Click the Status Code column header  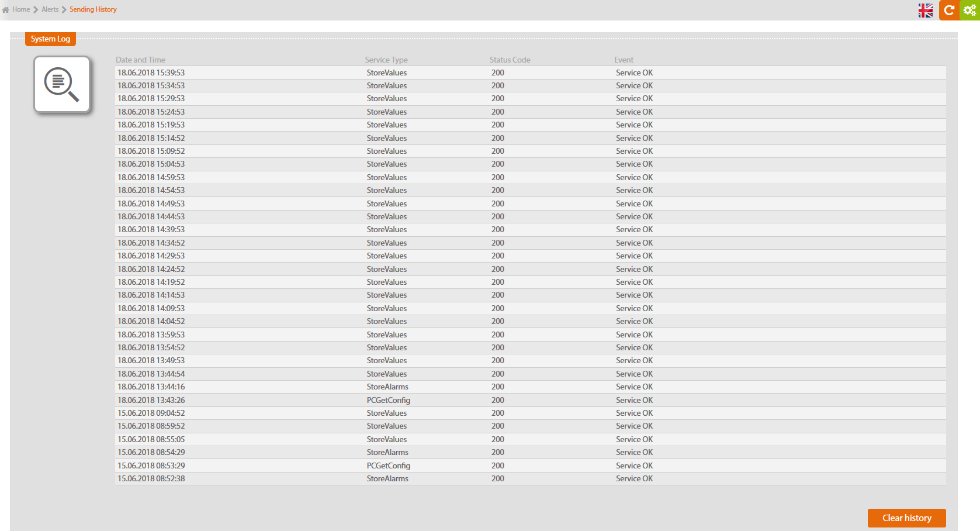click(x=510, y=60)
